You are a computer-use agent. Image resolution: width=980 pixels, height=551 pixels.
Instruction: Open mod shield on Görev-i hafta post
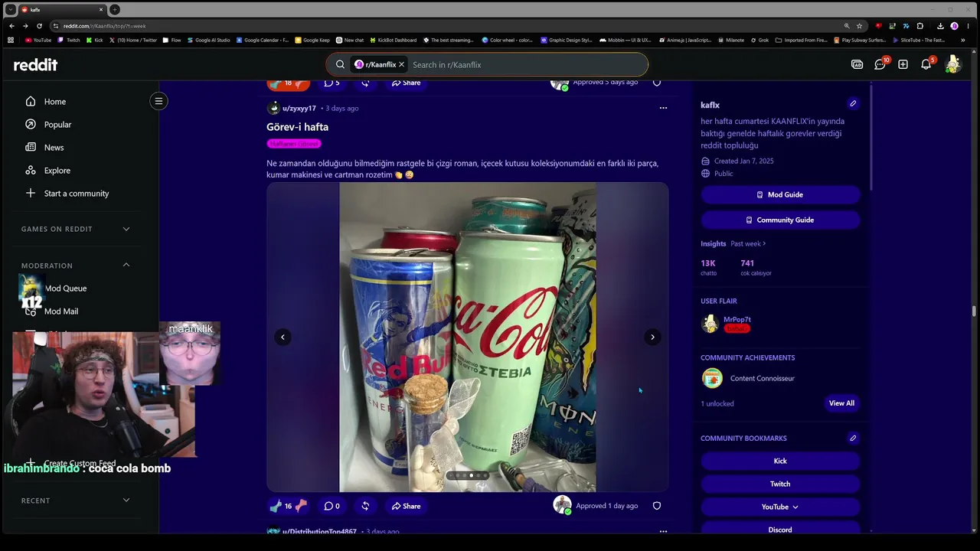(657, 506)
